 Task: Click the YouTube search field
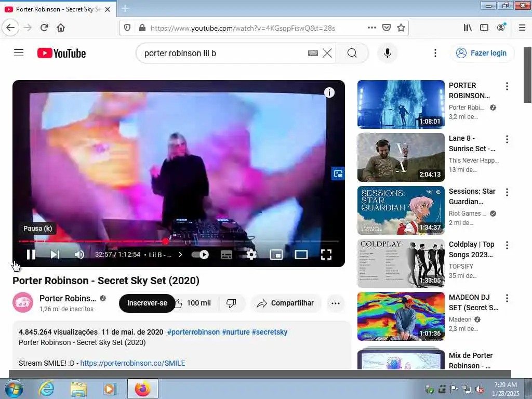224,54
